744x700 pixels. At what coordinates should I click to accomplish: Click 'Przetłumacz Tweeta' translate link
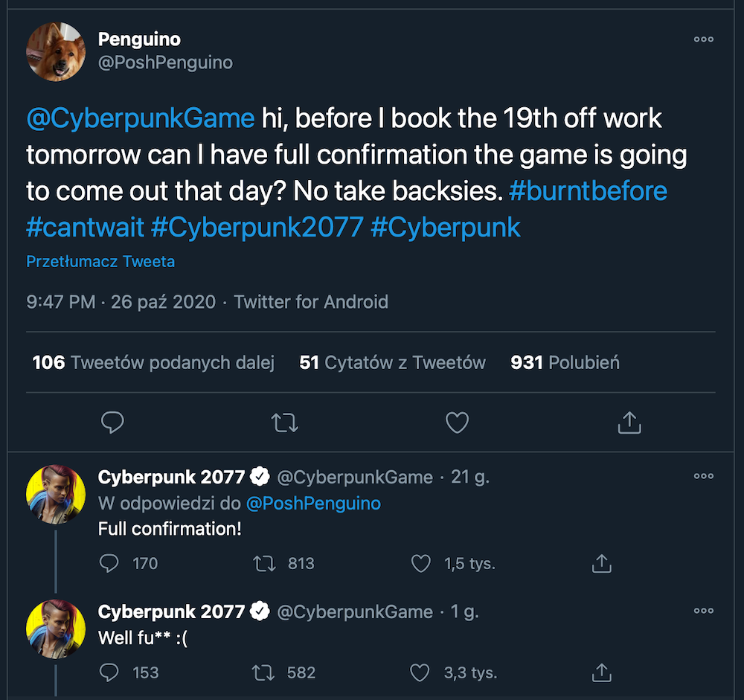click(x=100, y=262)
